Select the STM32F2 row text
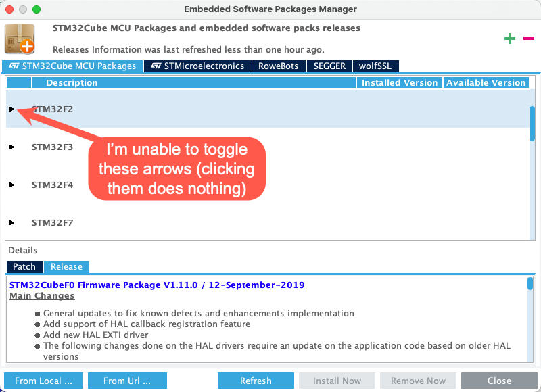The width and height of the screenshot is (541, 392). tap(53, 109)
